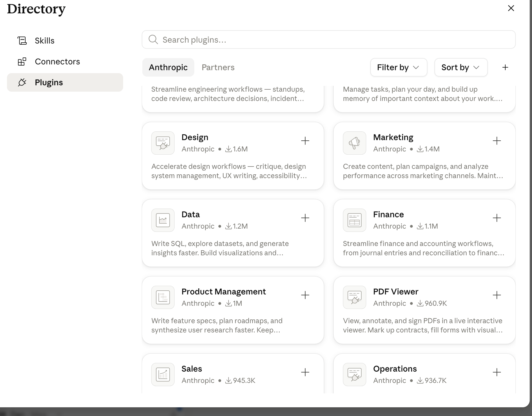Open the Product Management plugin title

(x=224, y=292)
